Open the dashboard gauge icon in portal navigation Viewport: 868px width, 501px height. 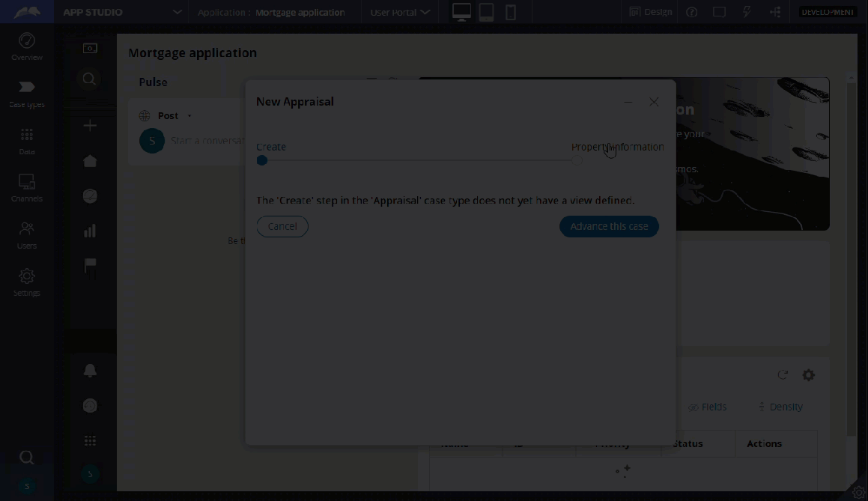[x=90, y=196]
